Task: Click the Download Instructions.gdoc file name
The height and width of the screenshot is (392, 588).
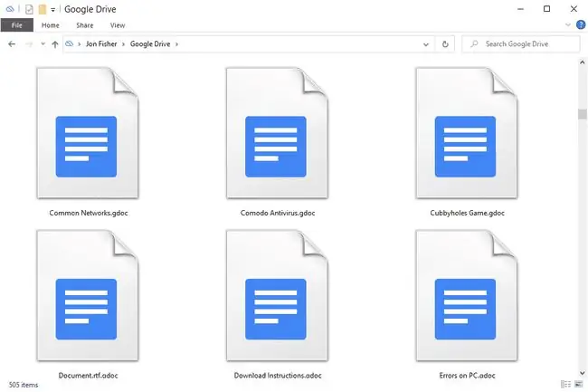Action: tap(278, 376)
